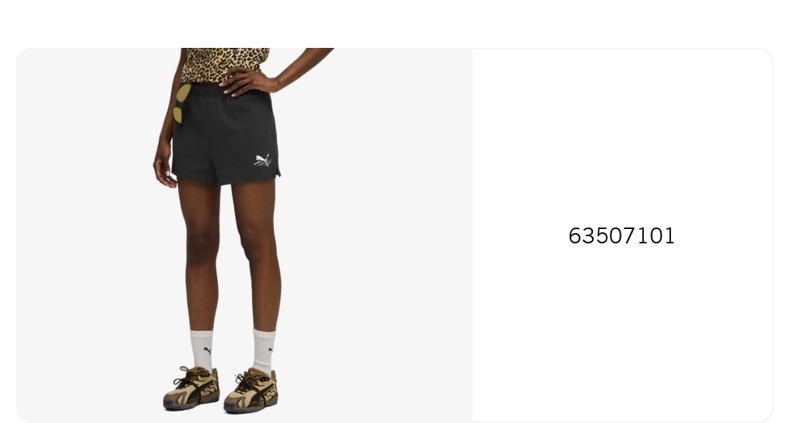Click the leopard print top
This screenshot has height=423, width=790.
[x=225, y=64]
